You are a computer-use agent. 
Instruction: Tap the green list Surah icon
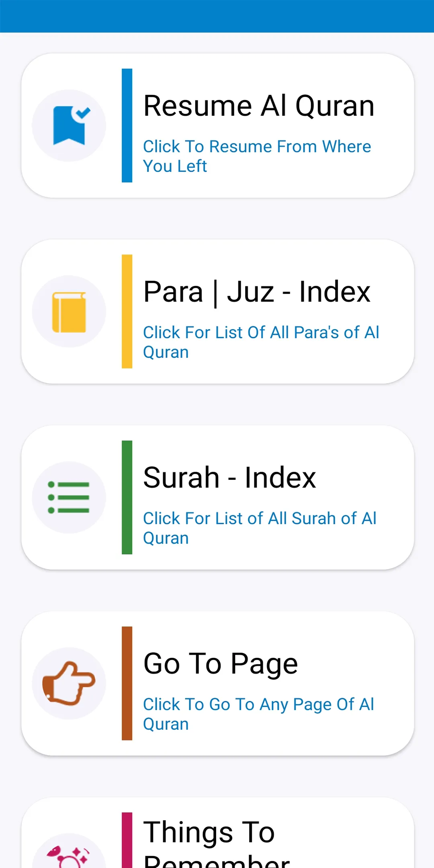coord(69,497)
